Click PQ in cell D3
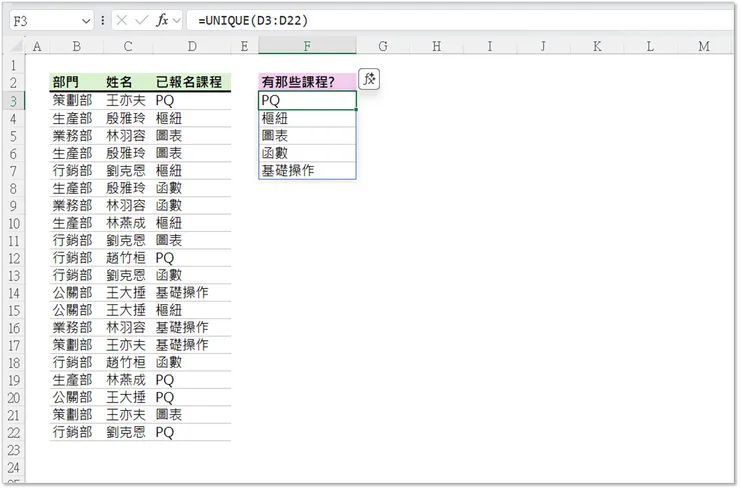The width and height of the screenshot is (740, 489). [x=165, y=101]
